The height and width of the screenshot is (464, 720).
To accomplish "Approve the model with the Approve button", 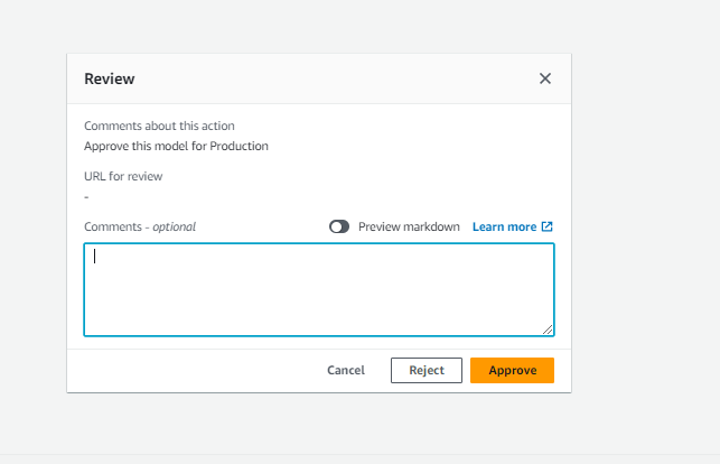I will [512, 370].
